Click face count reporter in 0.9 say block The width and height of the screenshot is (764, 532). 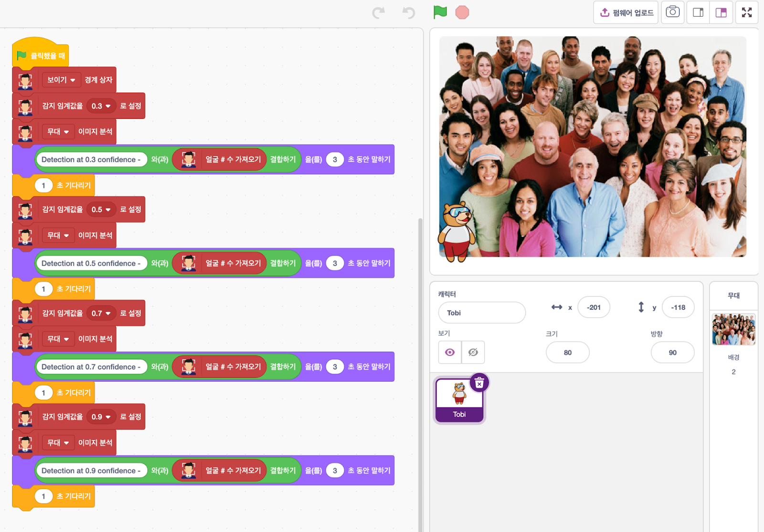pos(219,470)
